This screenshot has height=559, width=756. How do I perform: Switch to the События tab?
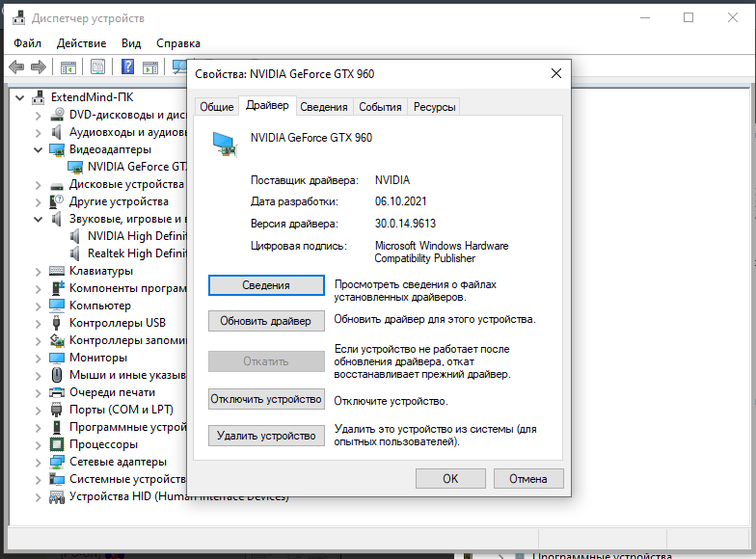[380, 107]
